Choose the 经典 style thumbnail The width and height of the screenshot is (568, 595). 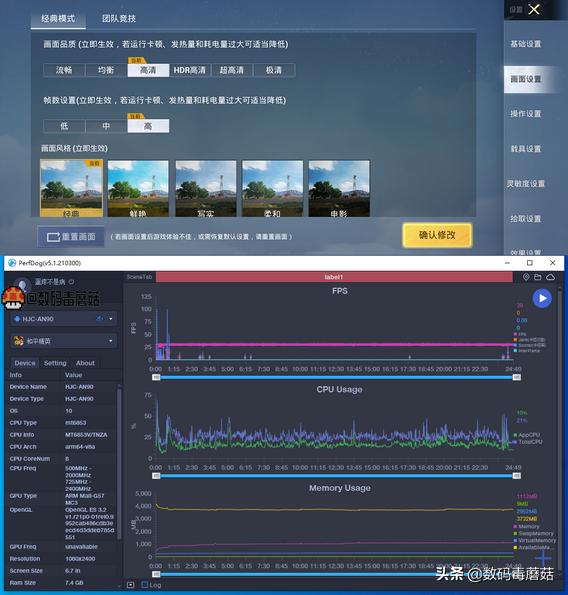(x=71, y=188)
